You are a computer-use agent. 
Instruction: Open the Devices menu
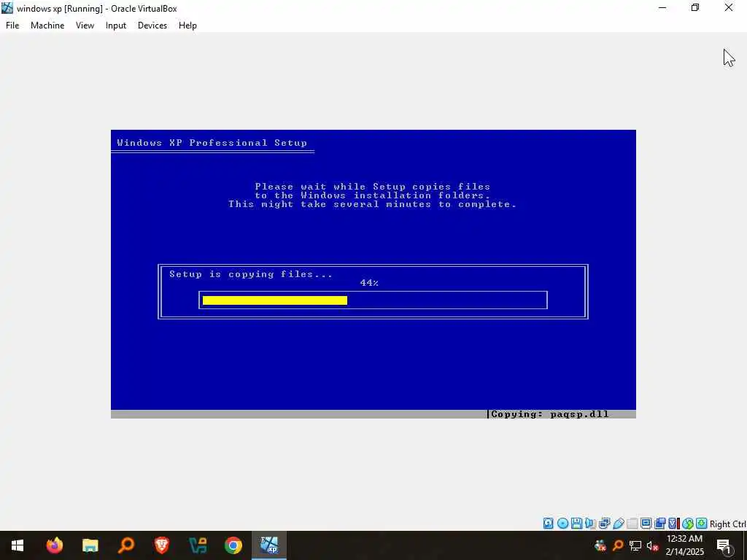[x=152, y=26]
